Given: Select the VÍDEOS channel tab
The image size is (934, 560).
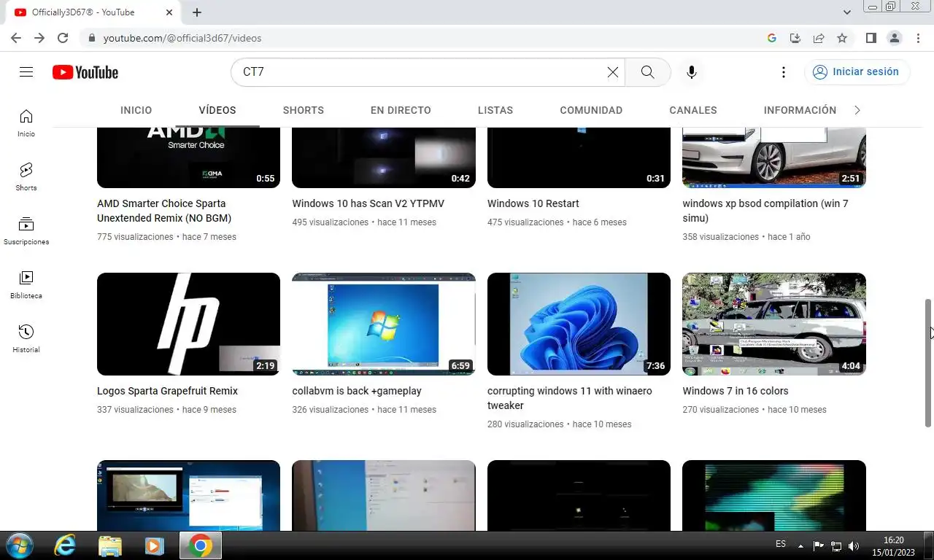Looking at the screenshot, I should (x=217, y=110).
